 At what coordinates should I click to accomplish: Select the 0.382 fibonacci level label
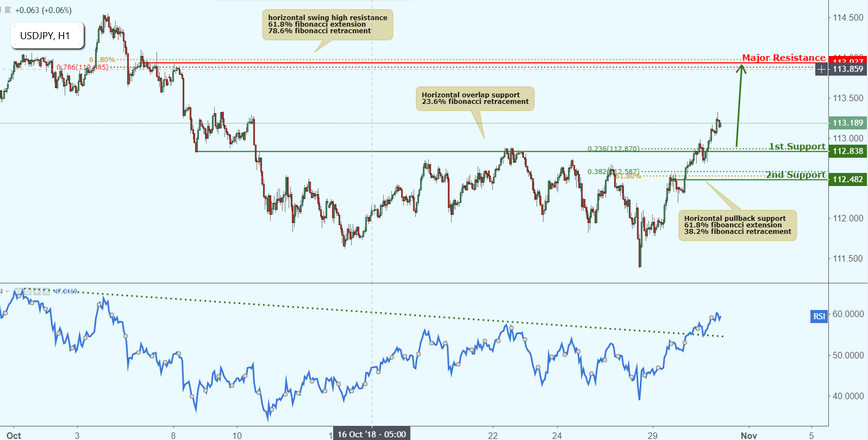point(613,171)
